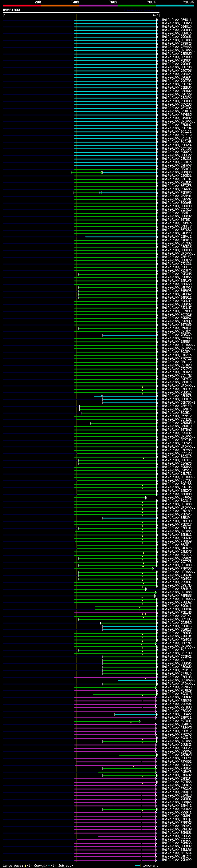The height and width of the screenshot is (868, 197).
Task: Select hit label UniRef100_B0JDI4
Action: (176, 111)
